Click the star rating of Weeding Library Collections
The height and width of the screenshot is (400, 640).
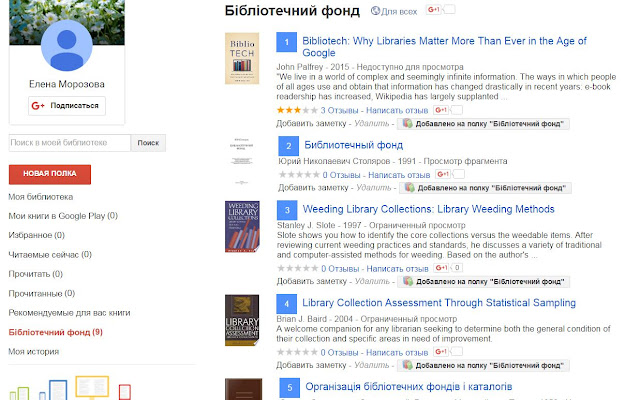(x=298, y=268)
